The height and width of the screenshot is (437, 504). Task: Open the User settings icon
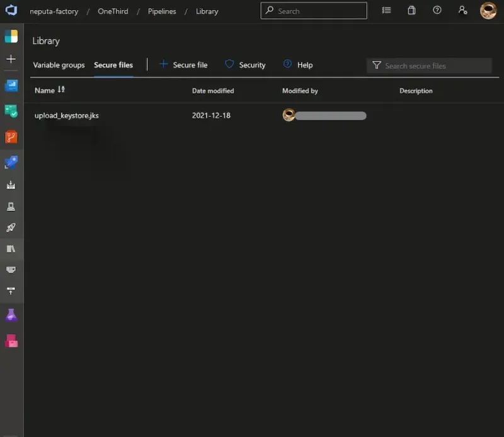(x=463, y=11)
